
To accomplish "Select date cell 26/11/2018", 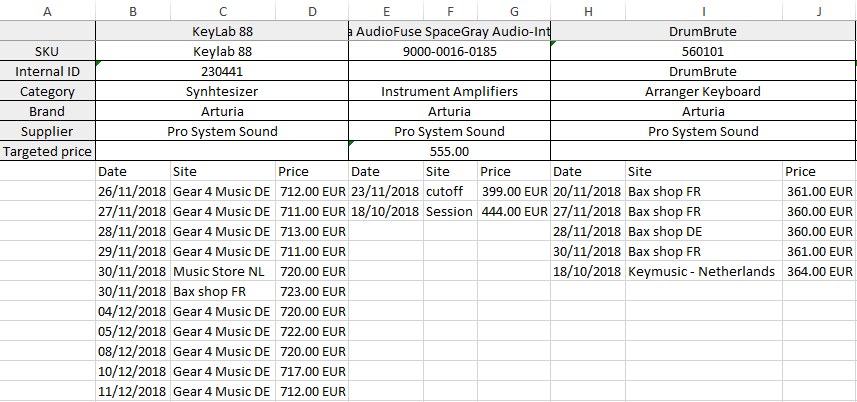I will point(133,191).
